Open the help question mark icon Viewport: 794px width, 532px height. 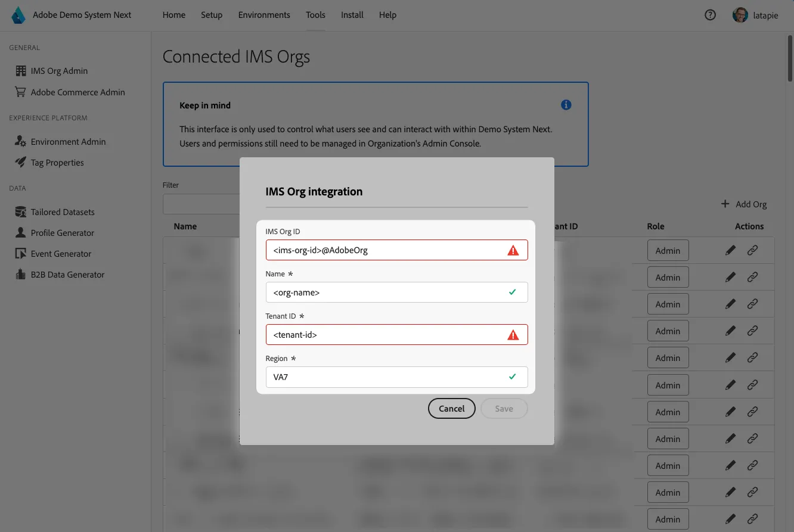(710, 15)
